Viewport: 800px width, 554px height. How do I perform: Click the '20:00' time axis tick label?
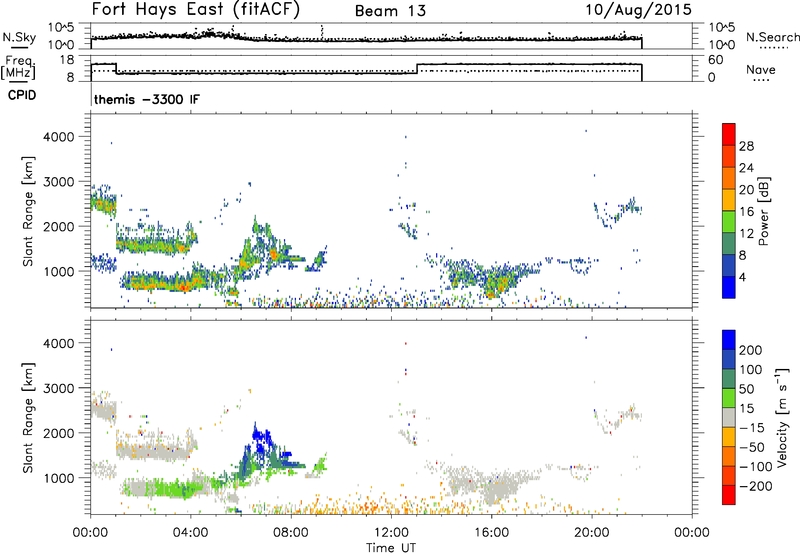(x=592, y=533)
